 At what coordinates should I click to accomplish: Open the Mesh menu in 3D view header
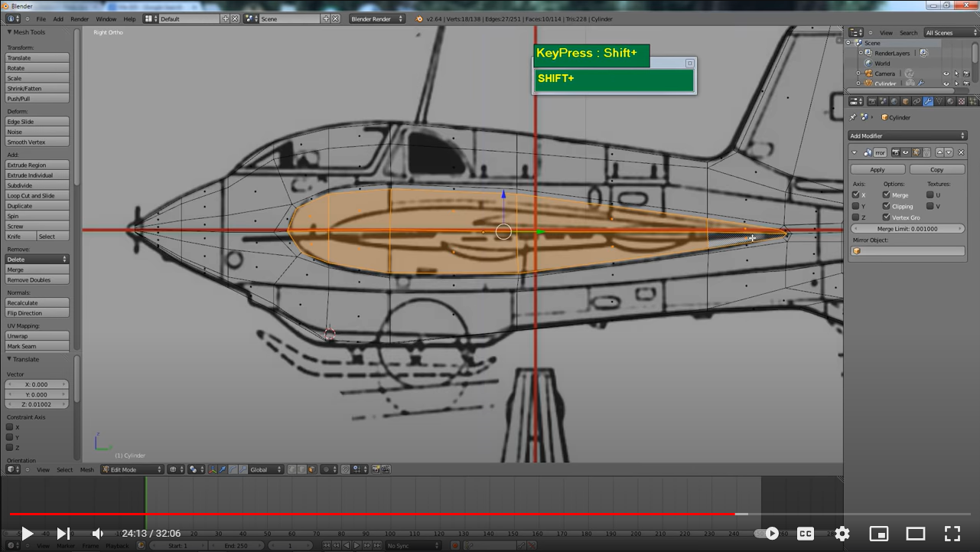[x=87, y=469]
